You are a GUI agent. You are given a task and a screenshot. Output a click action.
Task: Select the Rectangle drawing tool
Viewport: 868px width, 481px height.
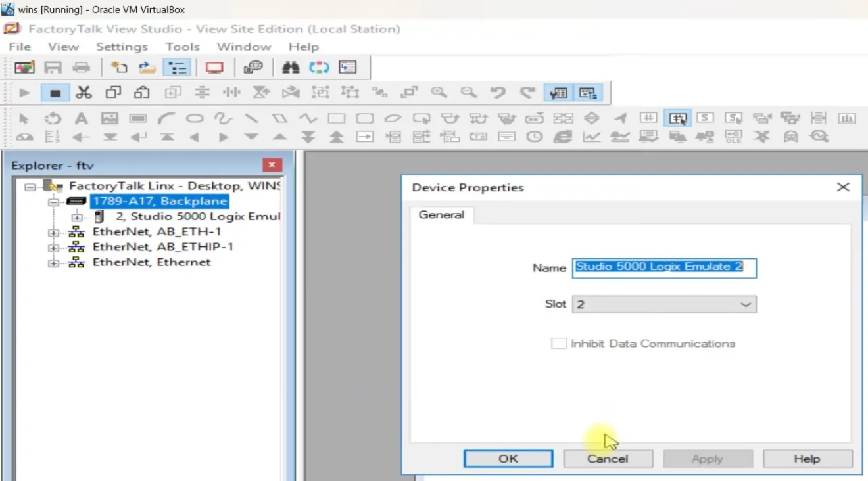pos(335,118)
